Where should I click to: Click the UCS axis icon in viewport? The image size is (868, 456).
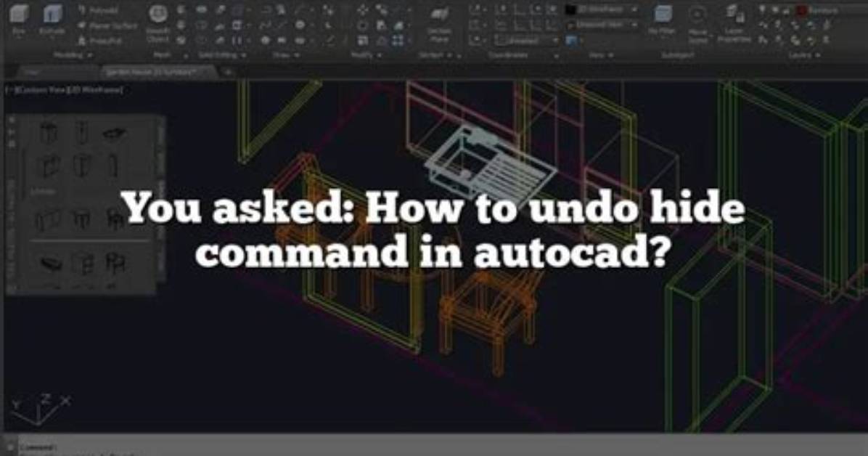(x=40, y=411)
